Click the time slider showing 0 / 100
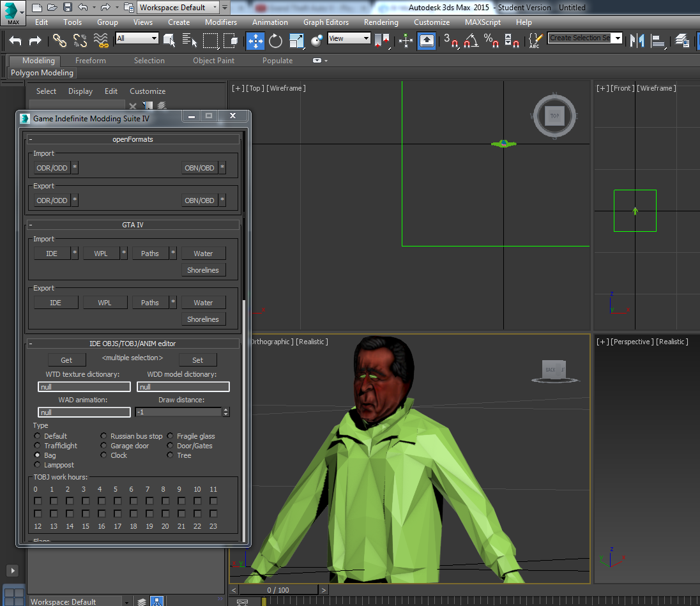 pyautogui.click(x=278, y=590)
